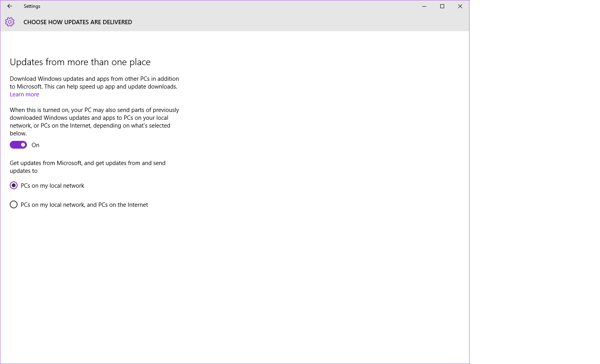The height and width of the screenshot is (364, 600).
Task: Click the 'CHOOSE HOW UPDATES ARE DELIVERED' title
Action: 78,22
